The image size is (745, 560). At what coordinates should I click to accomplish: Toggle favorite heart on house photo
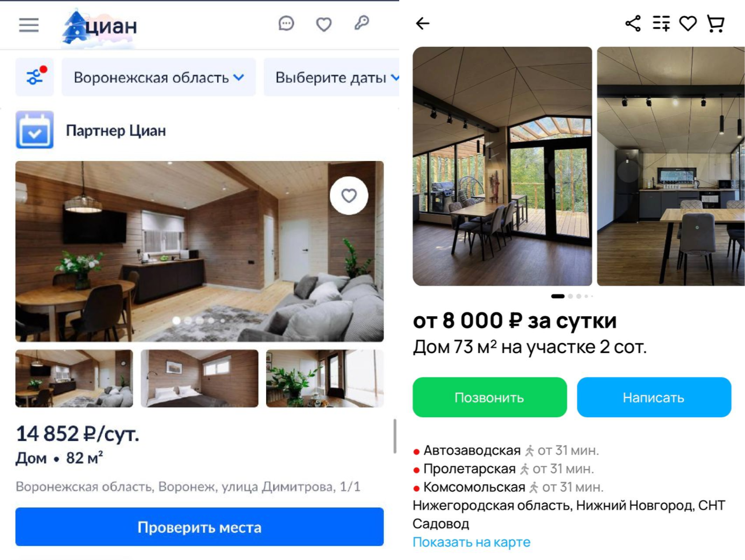pyautogui.click(x=349, y=196)
